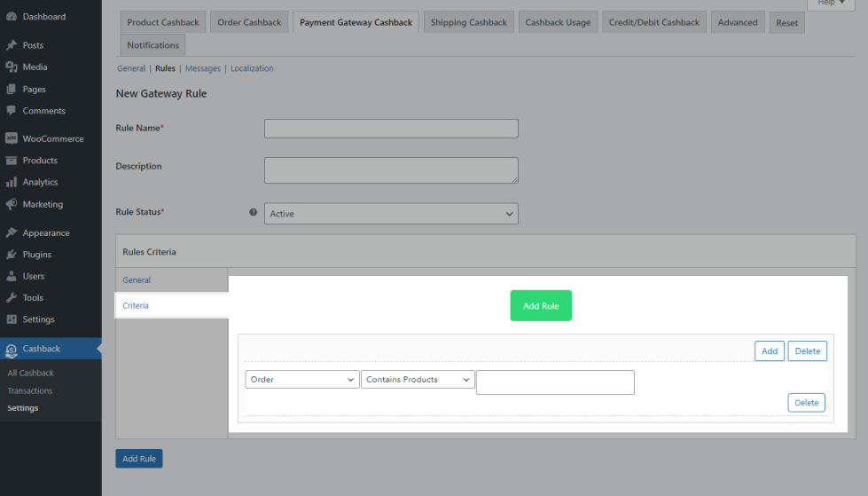This screenshot has height=496, width=868.
Task: Open the Shipping Cashback tab
Action: pyautogui.click(x=468, y=22)
